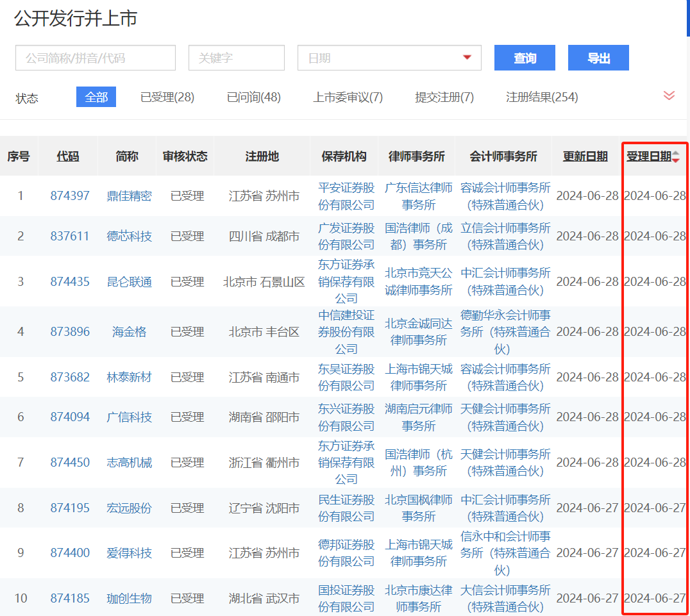Open the 德芯科技 company link

pos(129,237)
